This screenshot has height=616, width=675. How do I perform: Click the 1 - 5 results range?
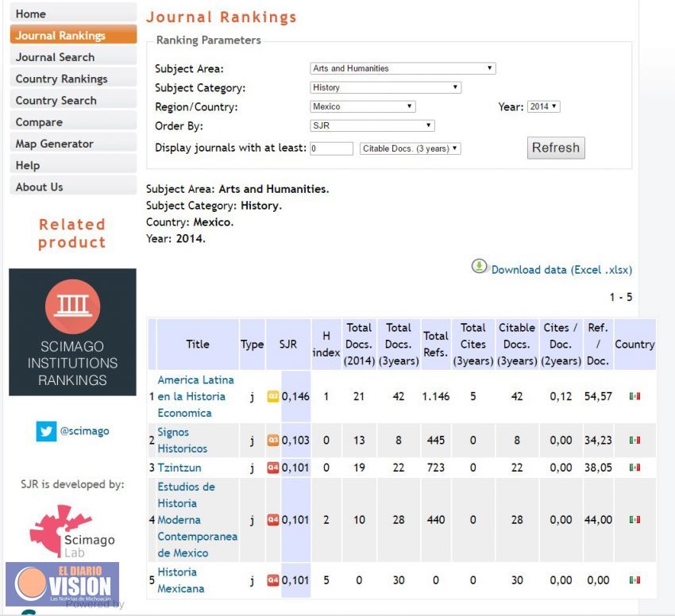621,297
